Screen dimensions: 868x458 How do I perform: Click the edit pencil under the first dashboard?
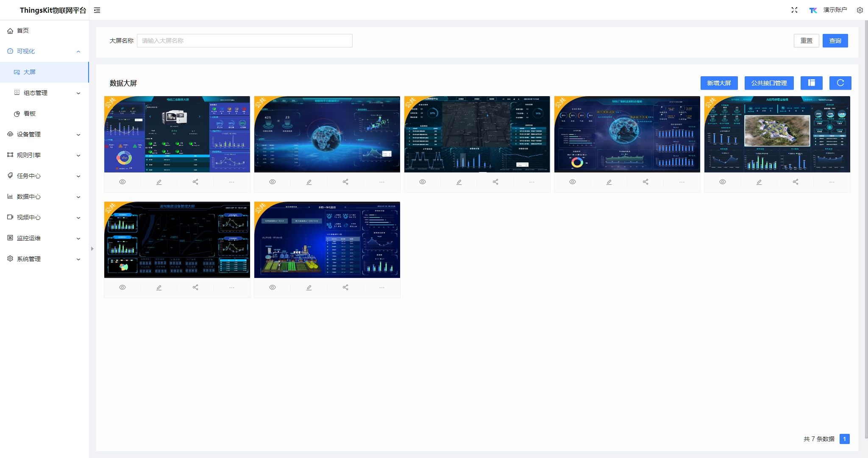pyautogui.click(x=159, y=182)
